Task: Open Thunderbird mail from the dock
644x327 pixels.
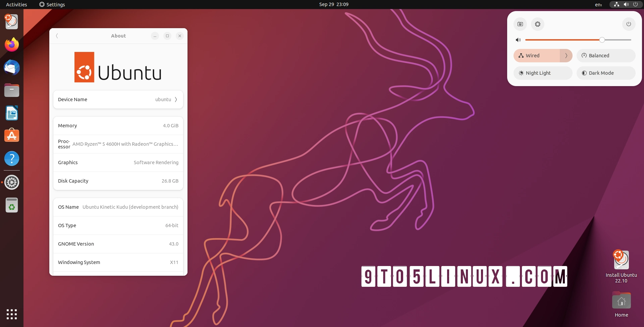Action: coord(12,67)
